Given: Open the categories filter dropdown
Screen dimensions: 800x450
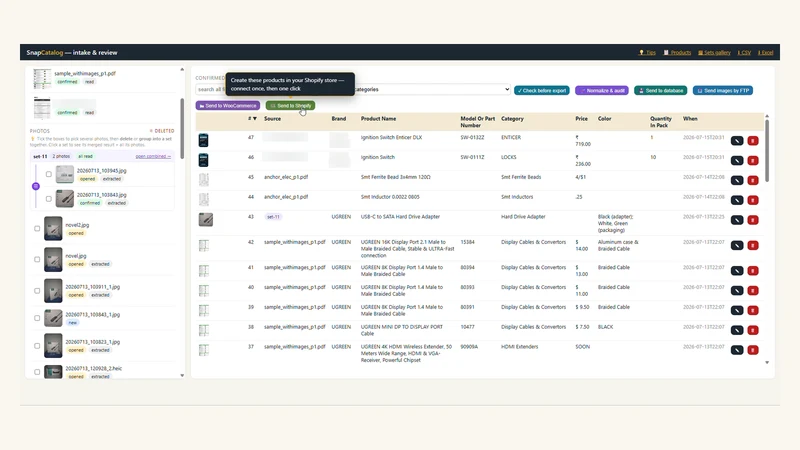Looking at the screenshot, I should 431,89.
